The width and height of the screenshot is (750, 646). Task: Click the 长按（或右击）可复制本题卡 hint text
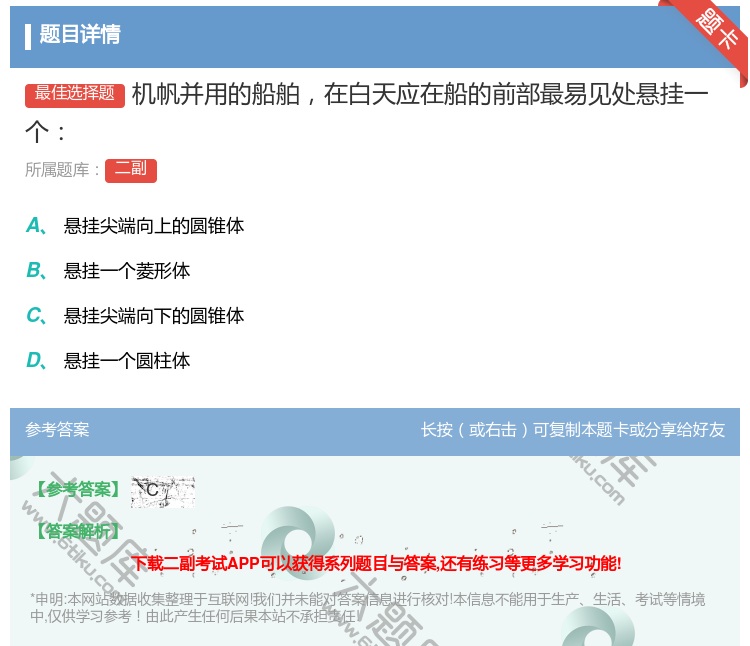tap(573, 429)
